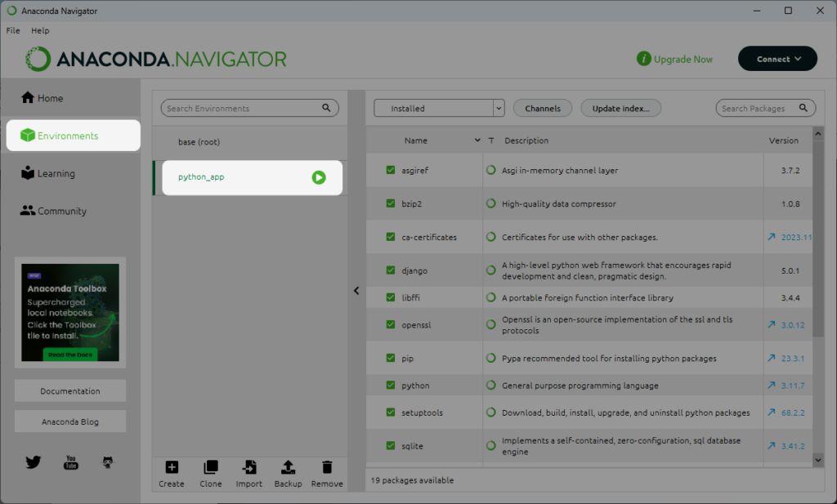The width and height of the screenshot is (837, 504).
Task: Open the Documentation button
Action: (x=70, y=390)
